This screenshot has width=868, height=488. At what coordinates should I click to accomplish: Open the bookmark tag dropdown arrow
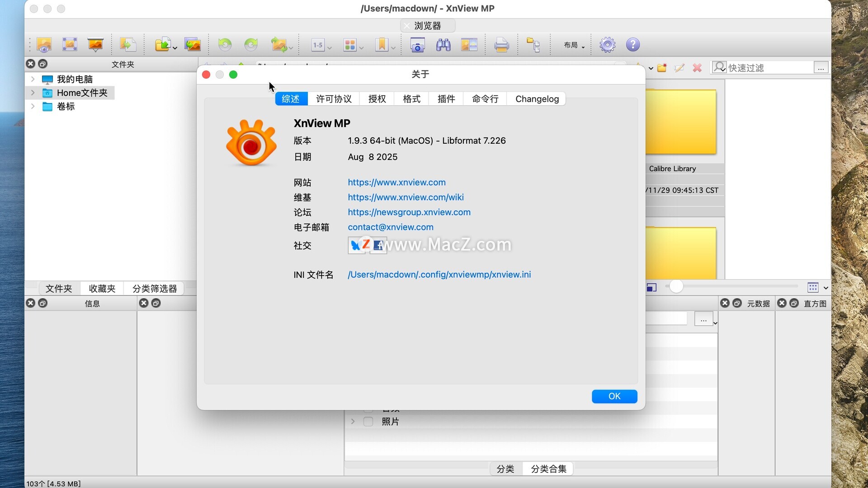point(393,47)
